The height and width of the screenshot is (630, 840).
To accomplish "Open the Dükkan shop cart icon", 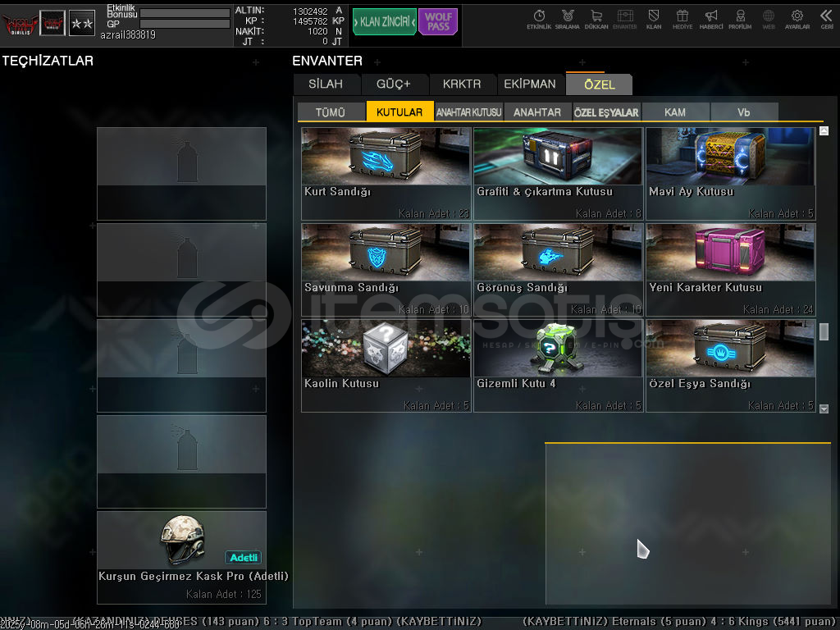I will 596,20.
